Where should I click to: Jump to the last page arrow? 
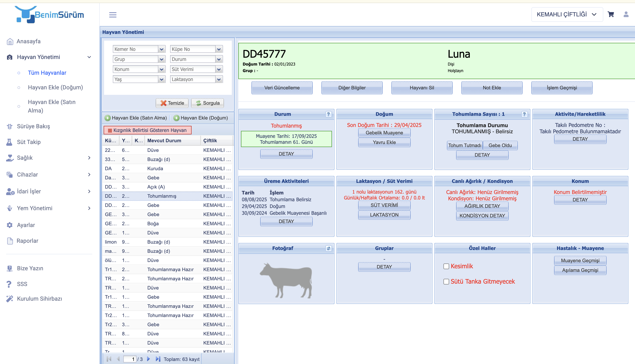coord(158,359)
